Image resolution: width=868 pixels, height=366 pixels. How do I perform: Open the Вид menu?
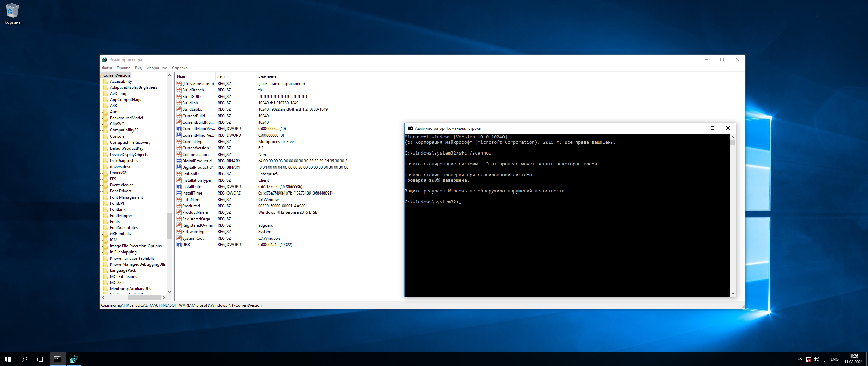(x=138, y=68)
